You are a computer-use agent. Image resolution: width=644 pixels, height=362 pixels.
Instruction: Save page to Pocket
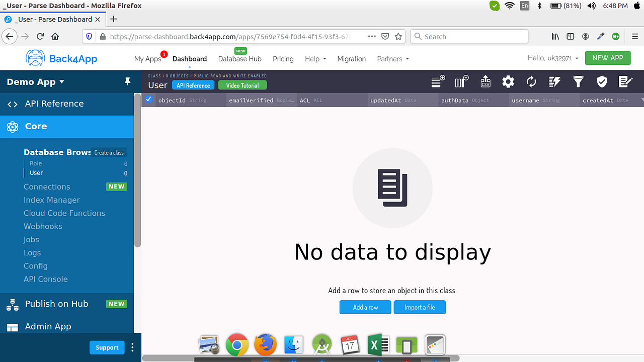(x=385, y=36)
